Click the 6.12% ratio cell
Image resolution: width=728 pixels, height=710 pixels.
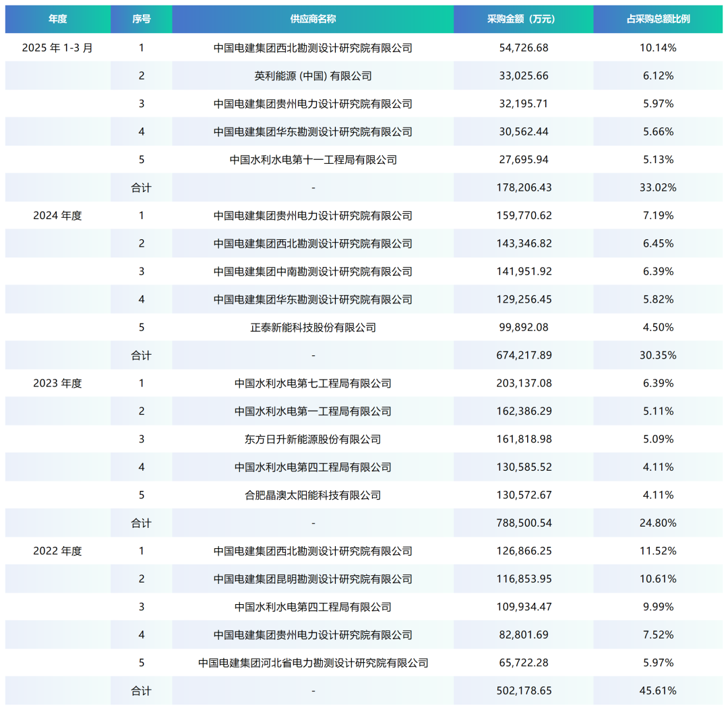[x=658, y=76]
